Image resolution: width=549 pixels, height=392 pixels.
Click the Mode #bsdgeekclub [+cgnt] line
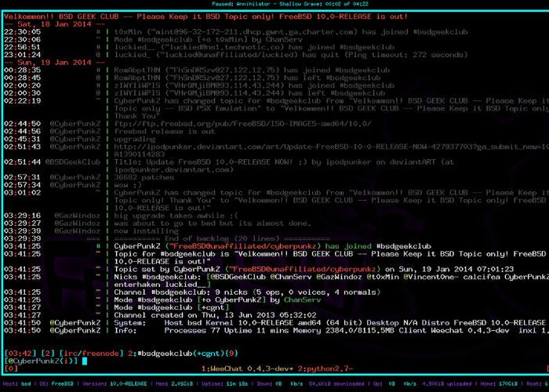171,307
